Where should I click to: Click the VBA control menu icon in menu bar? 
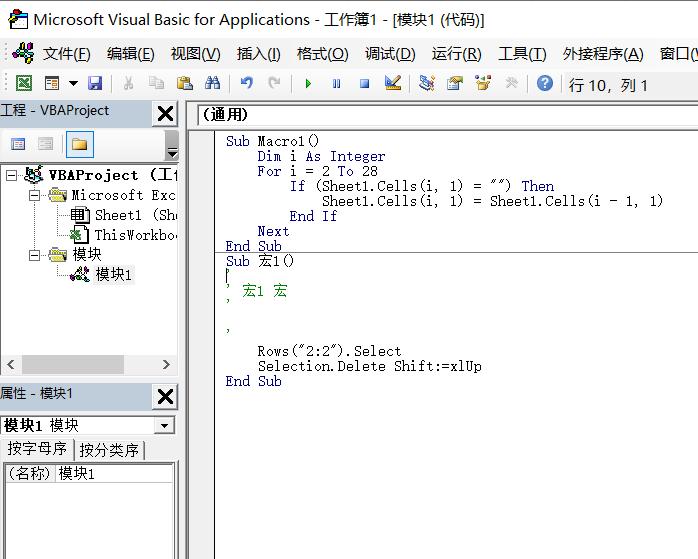click(23, 53)
